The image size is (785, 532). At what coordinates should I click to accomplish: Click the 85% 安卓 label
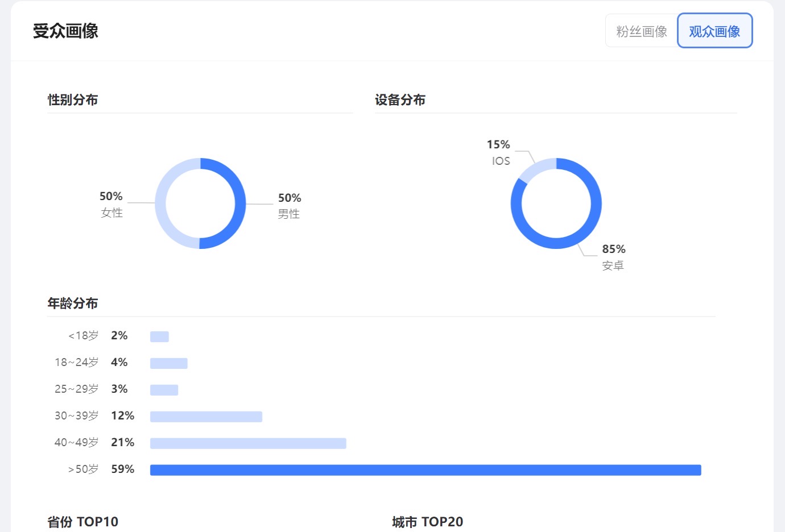[613, 257]
